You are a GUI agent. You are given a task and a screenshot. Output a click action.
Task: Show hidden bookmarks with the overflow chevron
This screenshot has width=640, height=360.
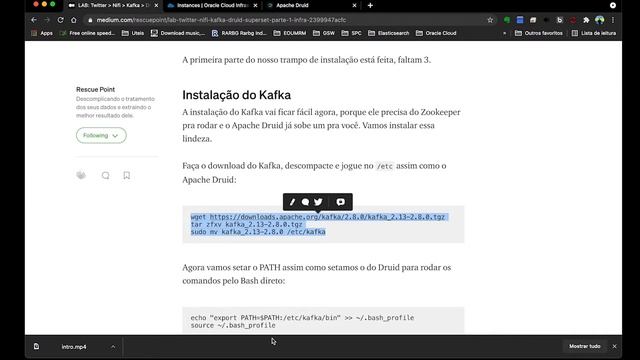(504, 33)
